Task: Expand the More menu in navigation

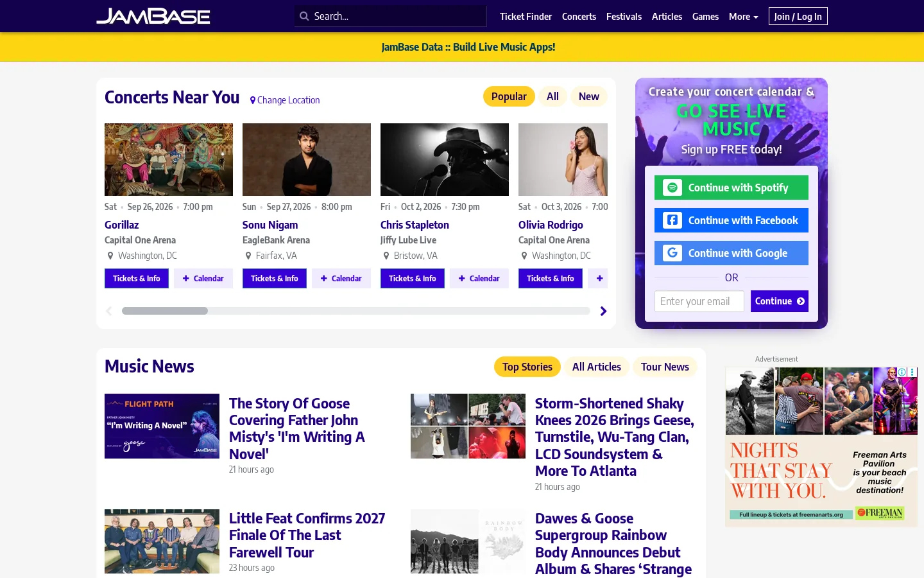Action: click(743, 17)
